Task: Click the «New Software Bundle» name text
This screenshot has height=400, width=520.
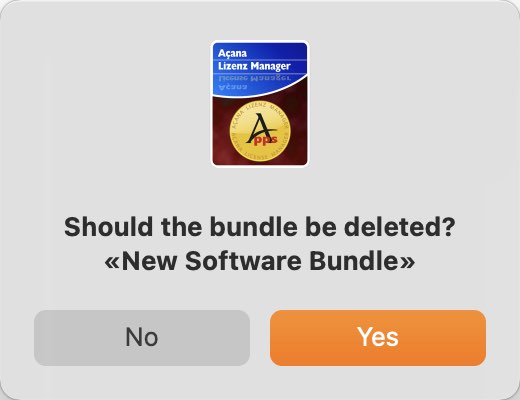Action: coord(260,261)
